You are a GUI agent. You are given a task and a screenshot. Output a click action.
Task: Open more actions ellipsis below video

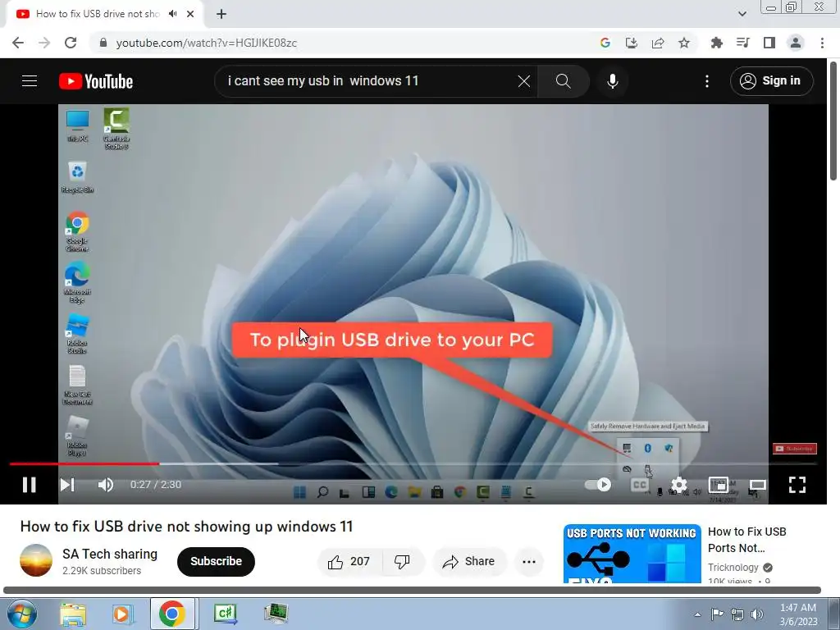529,561
